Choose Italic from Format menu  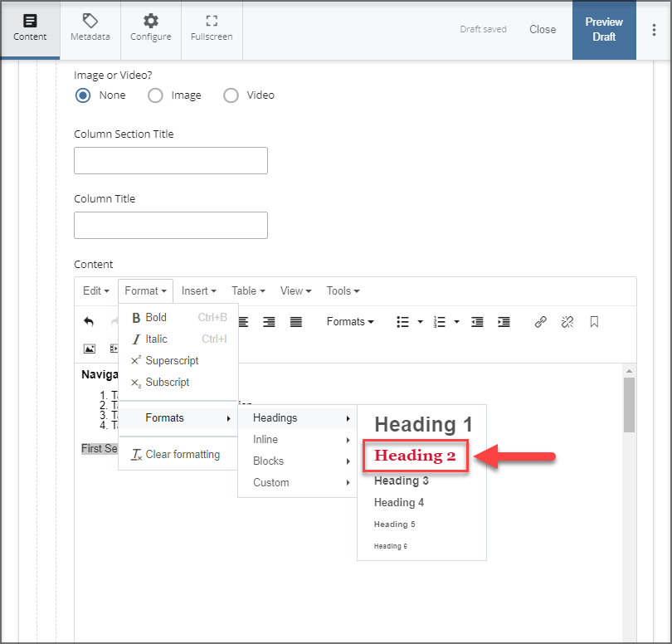click(x=178, y=339)
